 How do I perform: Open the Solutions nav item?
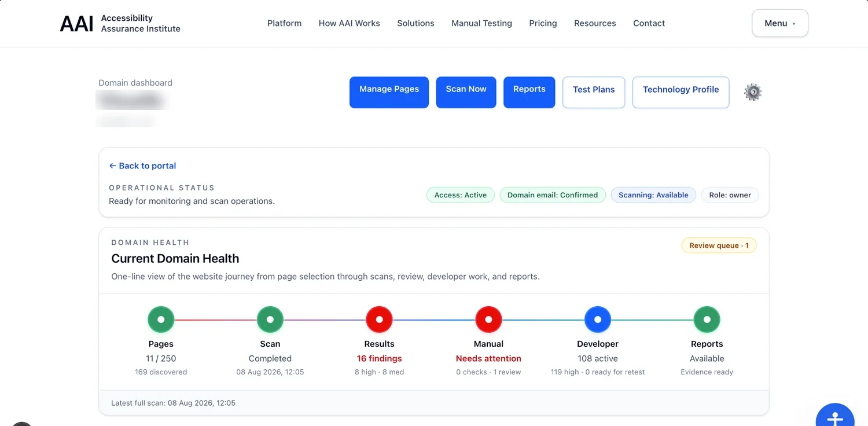tap(415, 23)
